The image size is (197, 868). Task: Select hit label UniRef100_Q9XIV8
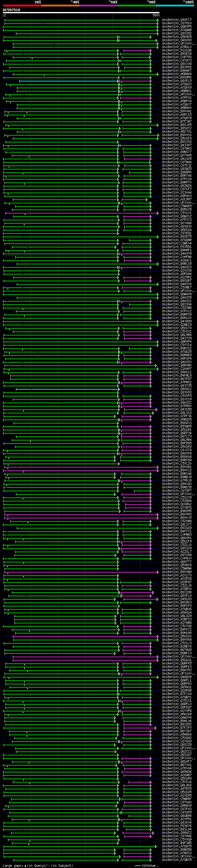[177, 64]
